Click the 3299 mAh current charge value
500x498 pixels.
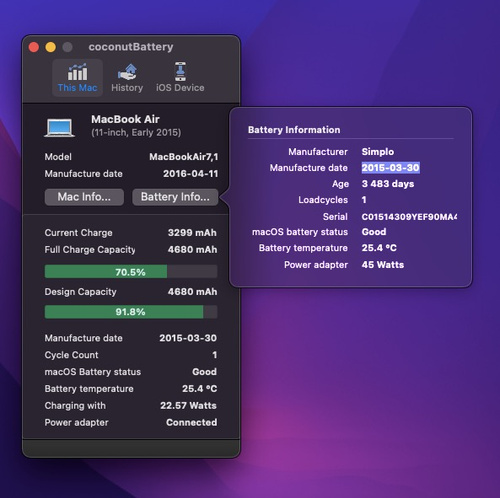click(192, 233)
